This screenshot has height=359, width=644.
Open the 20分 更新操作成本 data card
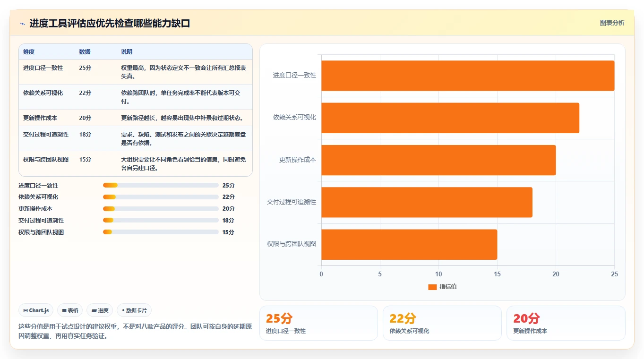point(566,323)
